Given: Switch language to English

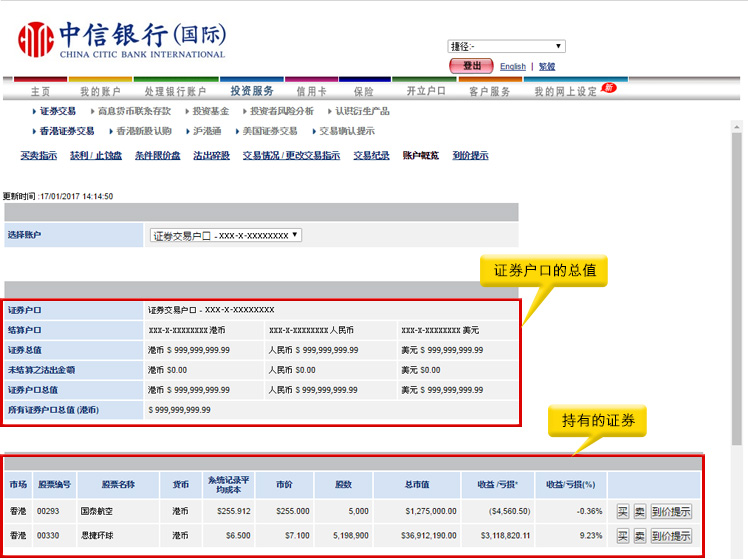Looking at the screenshot, I should click(x=513, y=67).
